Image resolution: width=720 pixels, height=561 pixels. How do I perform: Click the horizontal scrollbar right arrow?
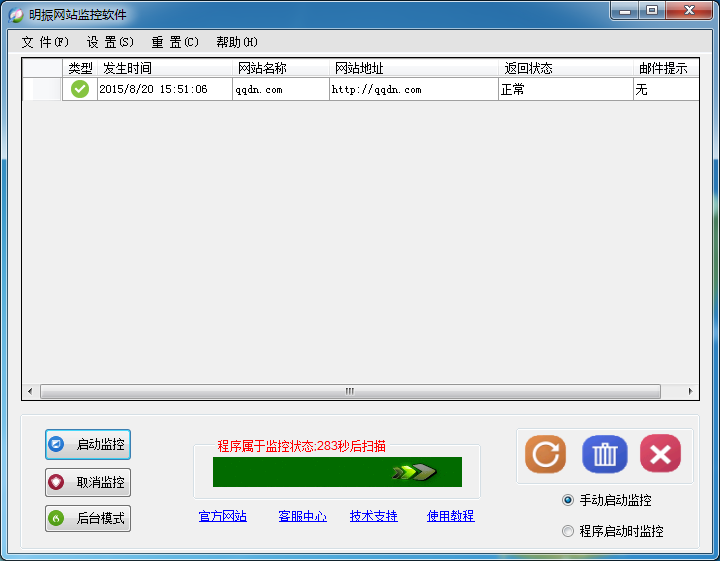pyautogui.click(x=691, y=391)
